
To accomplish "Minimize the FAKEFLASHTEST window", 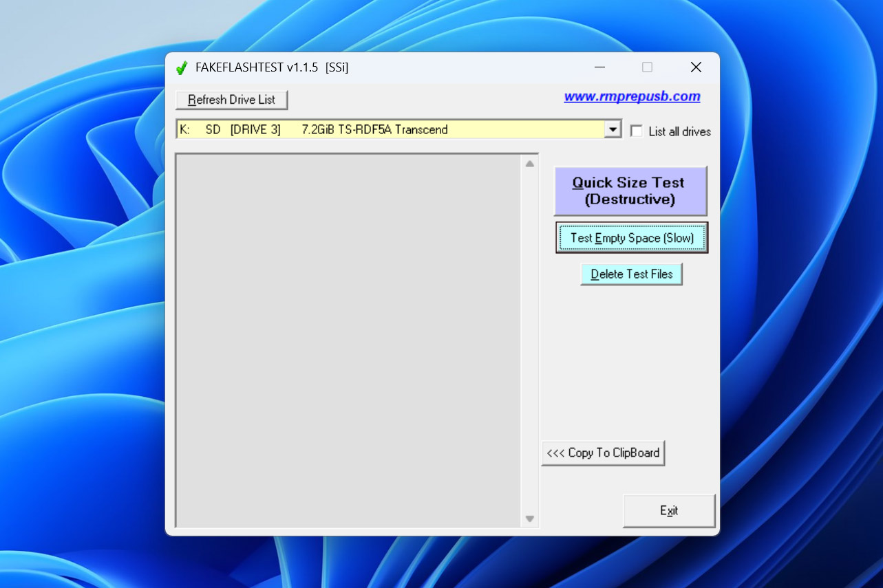I will click(x=599, y=67).
